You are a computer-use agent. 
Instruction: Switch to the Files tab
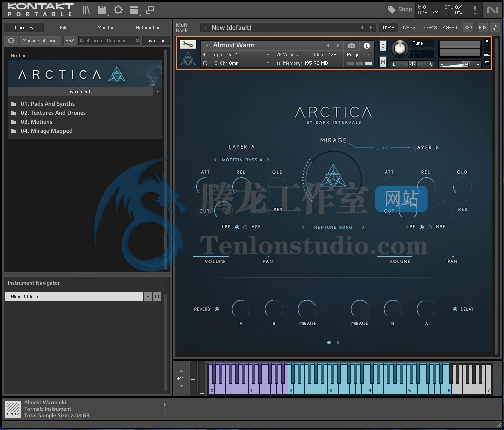(x=64, y=28)
